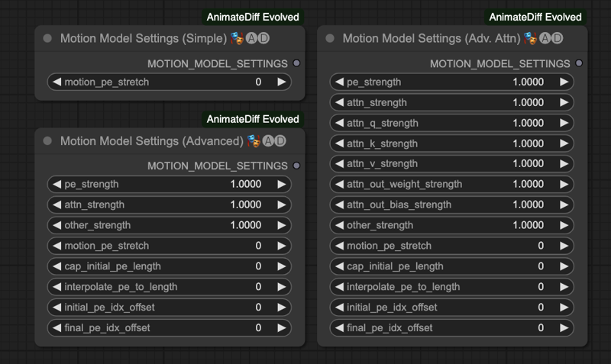This screenshot has width=611, height=364.
Task: Click the attn_v_strength value field
Action: 451,163
